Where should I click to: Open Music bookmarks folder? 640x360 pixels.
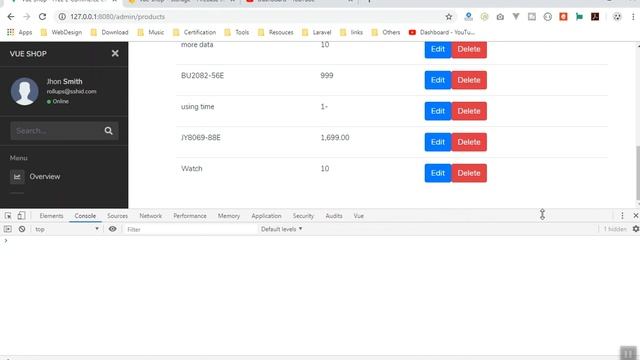tap(151, 32)
